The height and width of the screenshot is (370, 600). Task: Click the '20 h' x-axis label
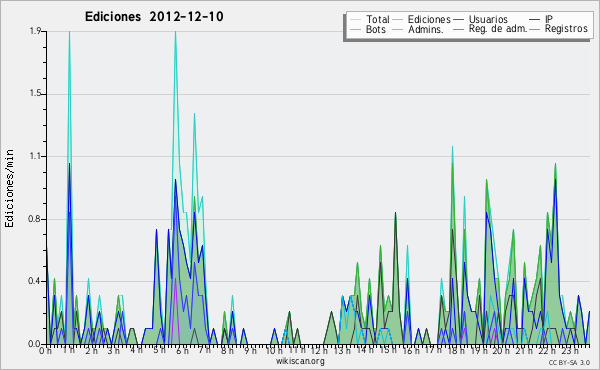(x=501, y=350)
